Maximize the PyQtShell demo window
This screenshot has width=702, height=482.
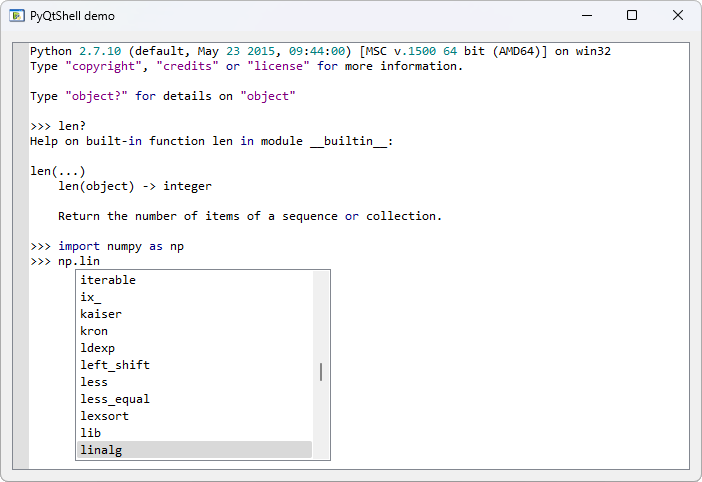click(631, 16)
